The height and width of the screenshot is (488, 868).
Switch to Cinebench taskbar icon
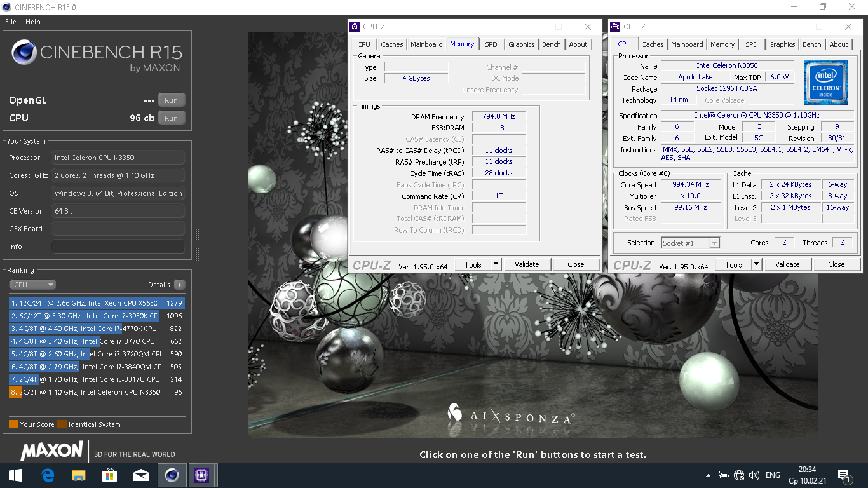point(172,475)
